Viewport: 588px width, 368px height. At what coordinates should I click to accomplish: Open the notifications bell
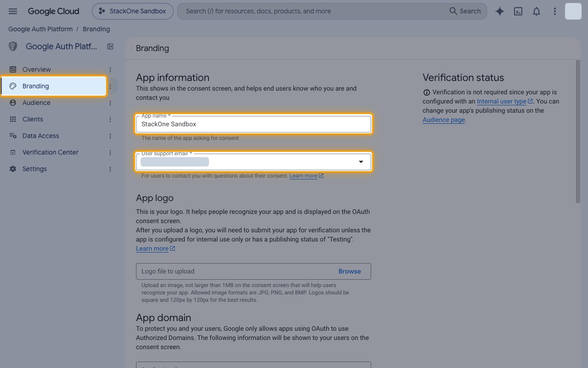click(537, 11)
